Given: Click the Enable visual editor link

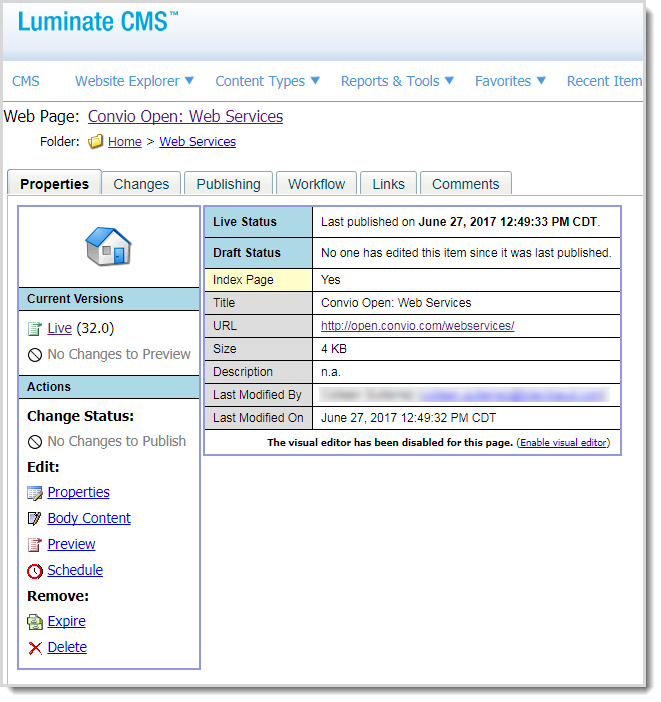Looking at the screenshot, I should pyautogui.click(x=563, y=443).
